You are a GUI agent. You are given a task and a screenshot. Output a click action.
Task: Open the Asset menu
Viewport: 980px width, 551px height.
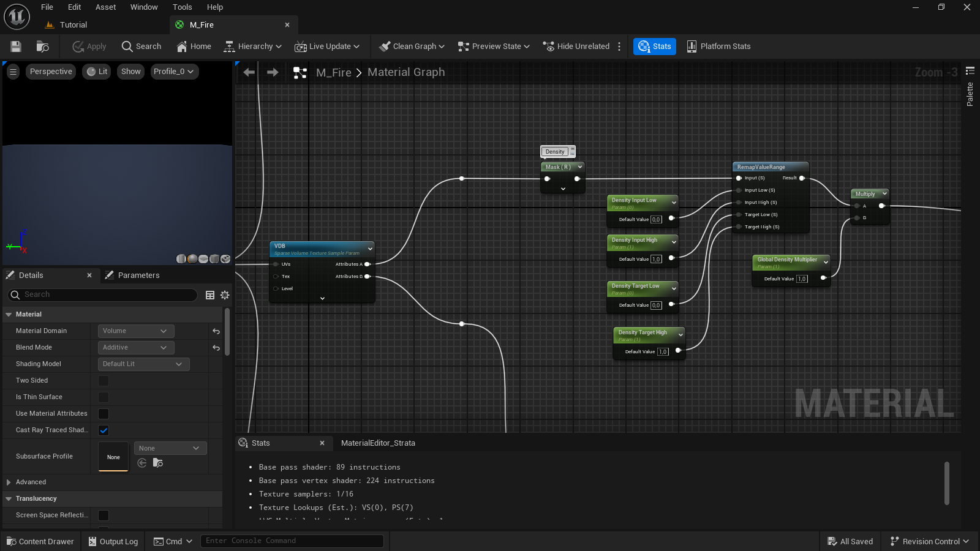(x=105, y=7)
